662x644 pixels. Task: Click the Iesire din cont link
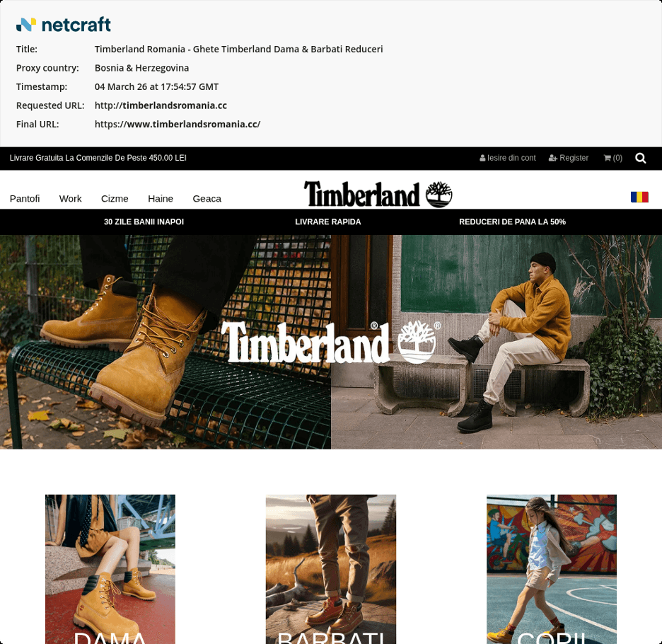(511, 158)
